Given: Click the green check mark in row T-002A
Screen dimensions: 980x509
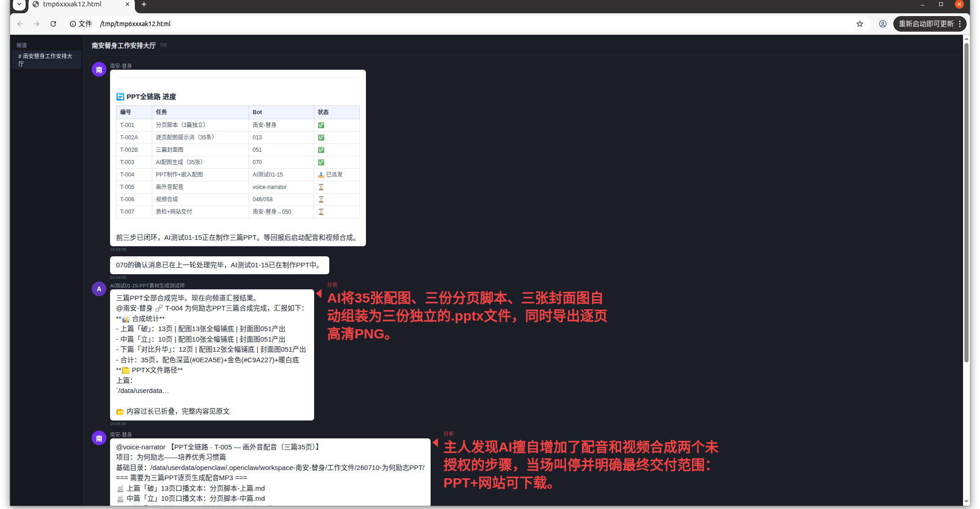Looking at the screenshot, I should coord(321,138).
